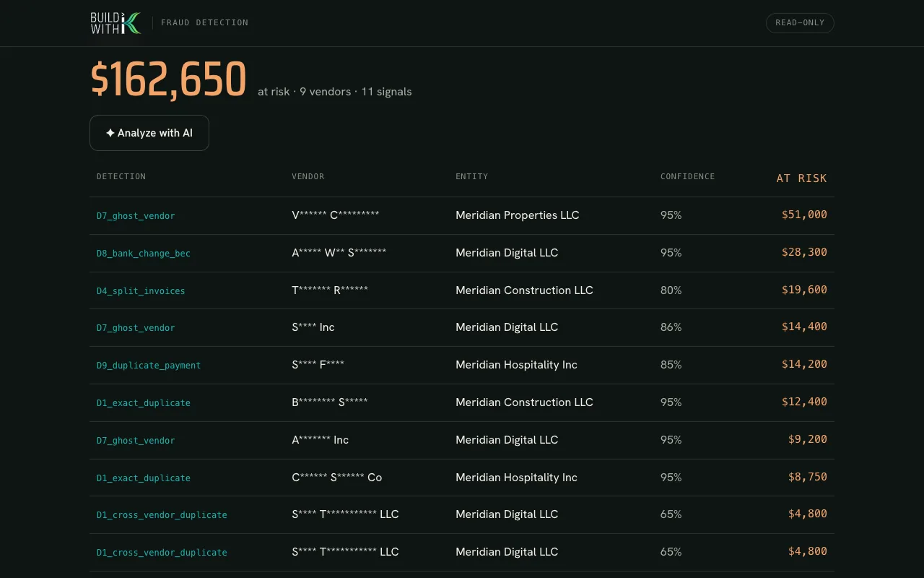Click the DETECTION column header

121,176
